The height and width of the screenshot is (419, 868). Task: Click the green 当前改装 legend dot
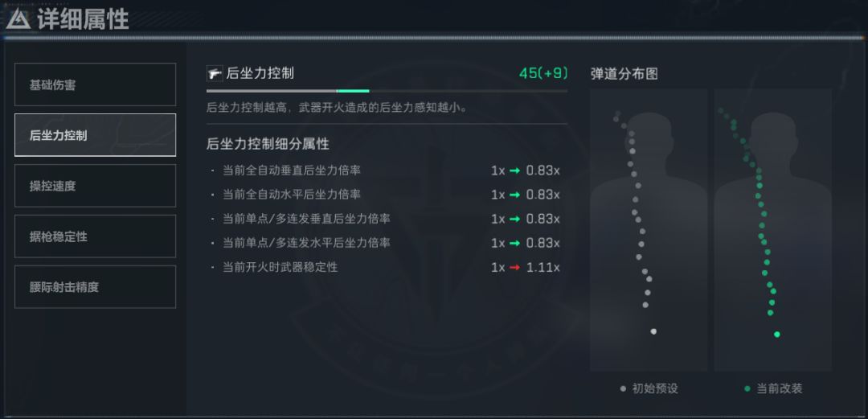coord(747,388)
